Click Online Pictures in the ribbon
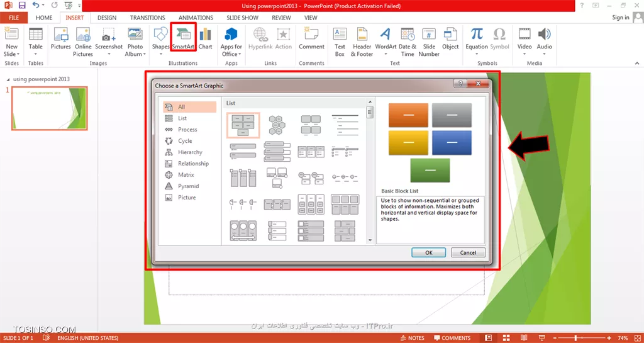This screenshot has width=644, height=343. click(x=83, y=42)
